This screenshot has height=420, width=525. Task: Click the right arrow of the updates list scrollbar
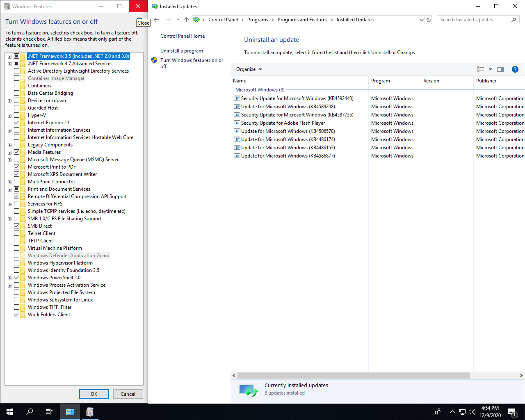point(521,376)
